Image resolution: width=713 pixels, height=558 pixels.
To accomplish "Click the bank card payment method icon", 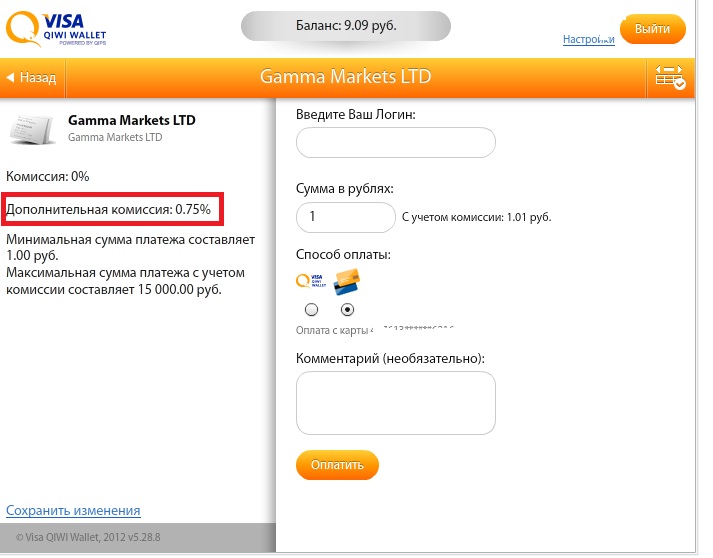I will [x=346, y=282].
